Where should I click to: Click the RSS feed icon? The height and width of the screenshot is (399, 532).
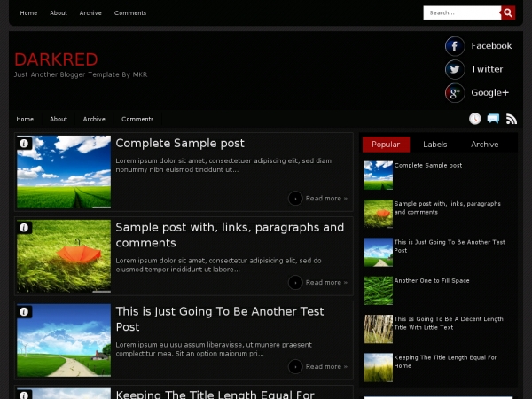512,119
